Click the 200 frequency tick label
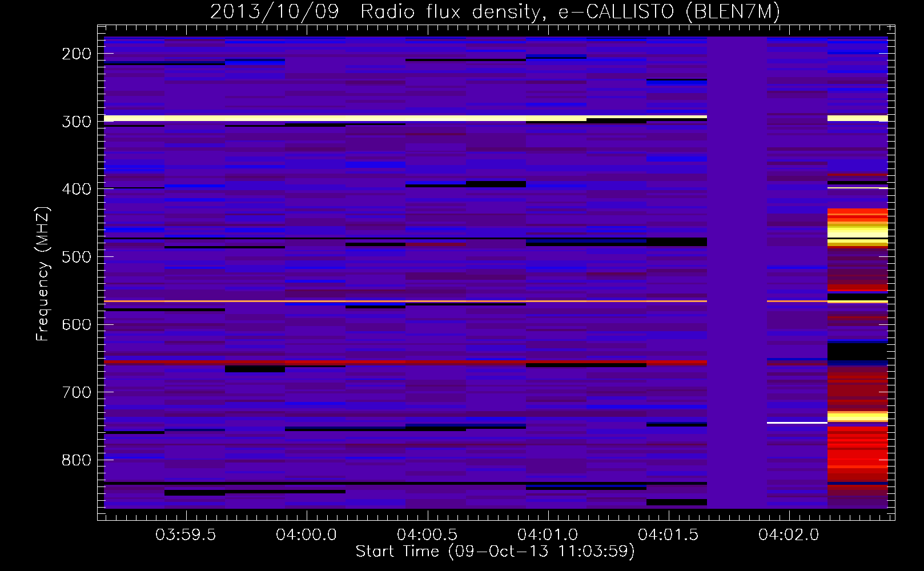Image resolution: width=924 pixels, height=571 pixels. tap(77, 54)
